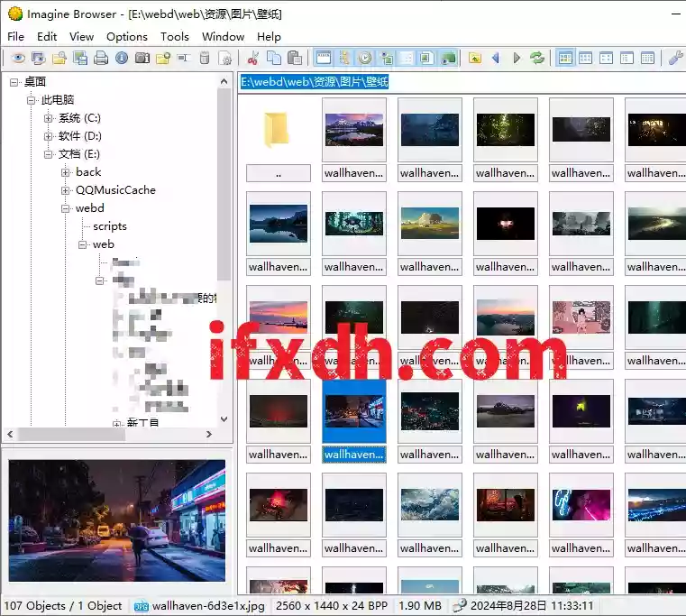Image resolution: width=686 pixels, height=616 pixels.
Task: Select the QQMusicCache folder label
Action: click(x=115, y=190)
